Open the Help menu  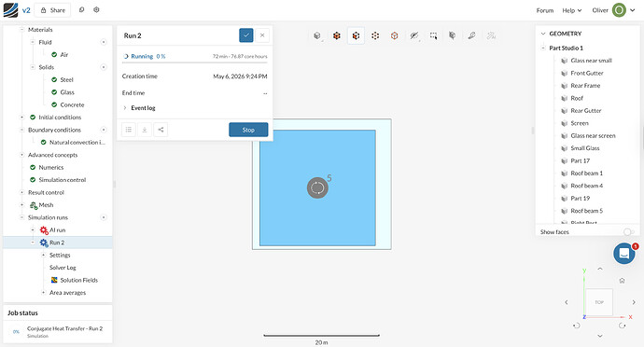coord(572,10)
